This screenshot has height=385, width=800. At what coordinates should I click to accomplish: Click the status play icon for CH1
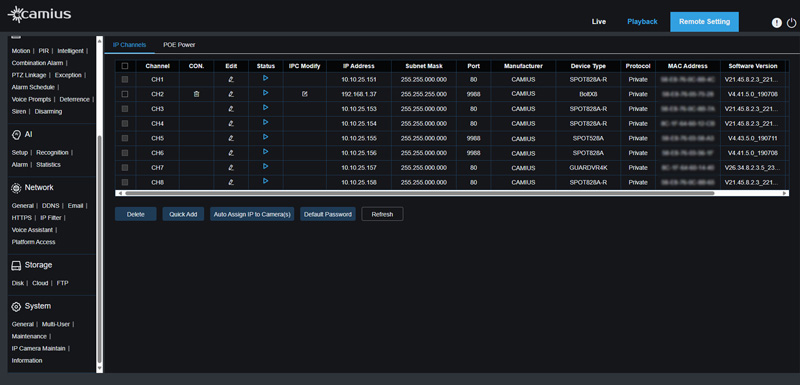click(x=265, y=78)
